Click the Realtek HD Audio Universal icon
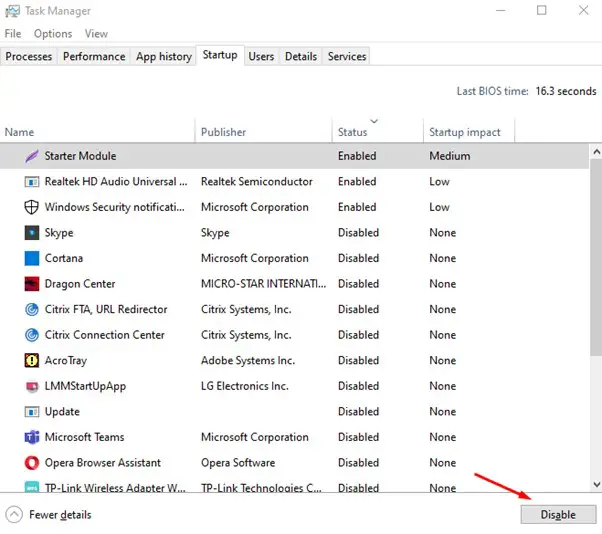 (x=32, y=182)
